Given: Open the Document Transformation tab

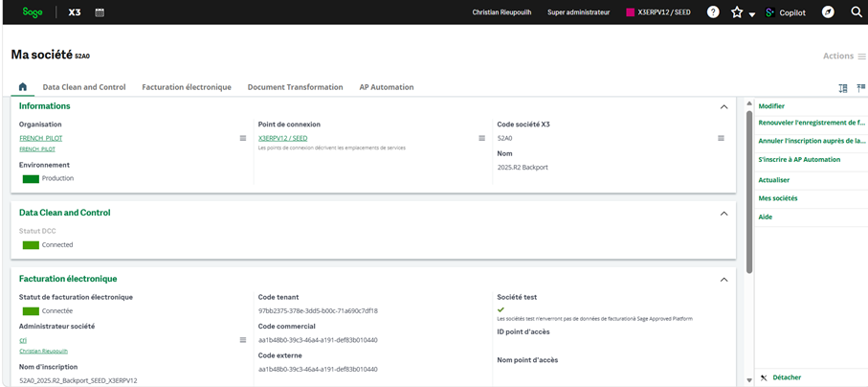Looking at the screenshot, I should (x=295, y=87).
